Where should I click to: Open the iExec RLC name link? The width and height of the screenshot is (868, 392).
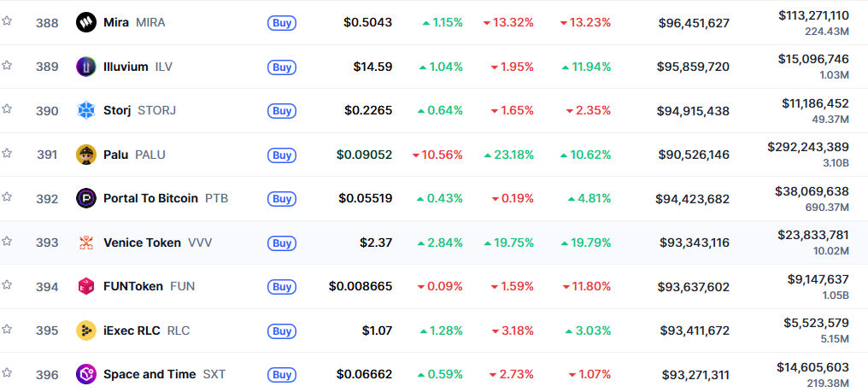tap(132, 331)
